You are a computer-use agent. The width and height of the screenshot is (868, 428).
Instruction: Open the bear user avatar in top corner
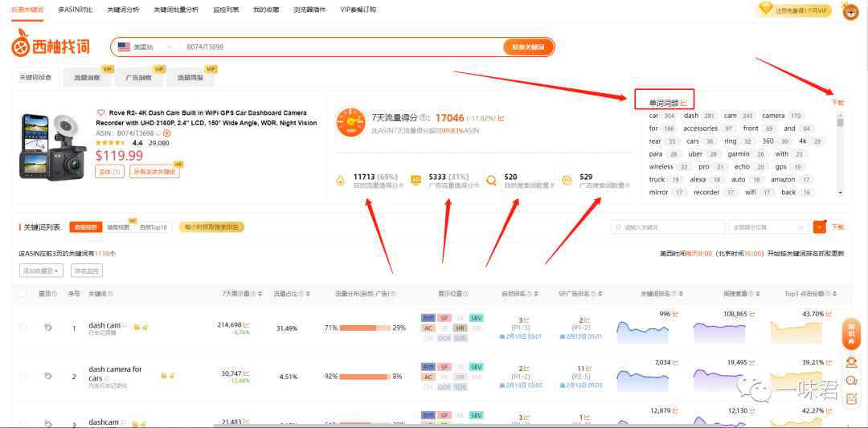point(850,10)
